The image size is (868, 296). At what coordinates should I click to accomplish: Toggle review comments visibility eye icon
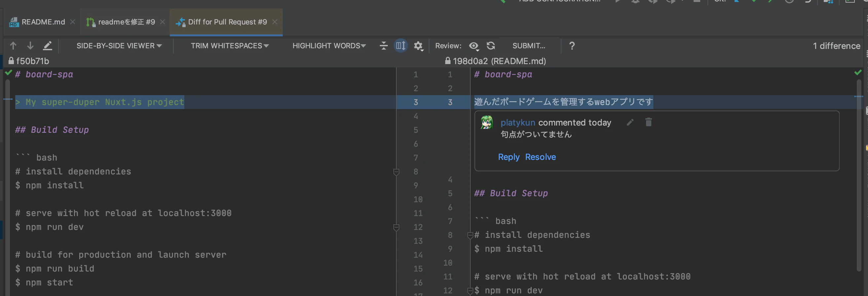(474, 46)
